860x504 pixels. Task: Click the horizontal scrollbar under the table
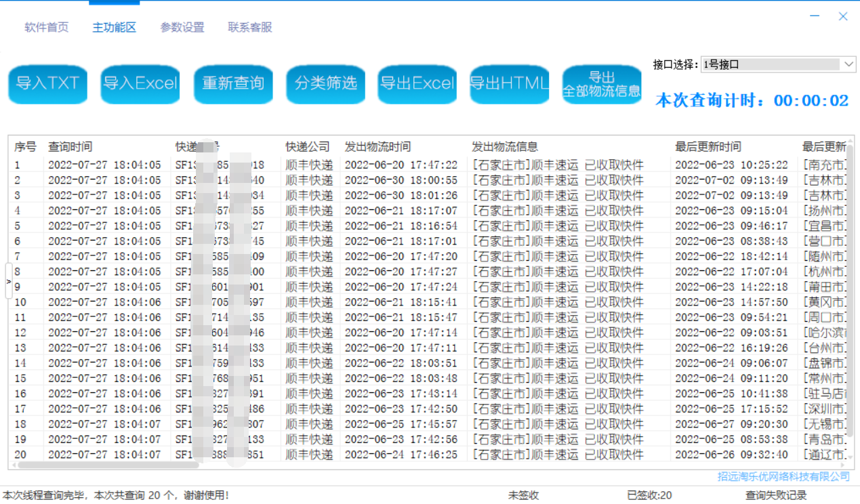pos(108,465)
